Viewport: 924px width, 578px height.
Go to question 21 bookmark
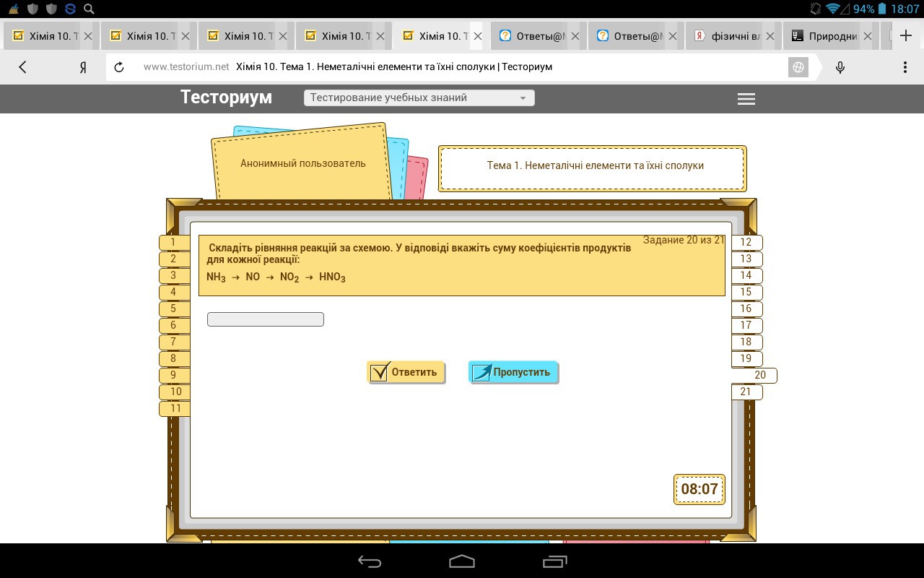point(746,392)
